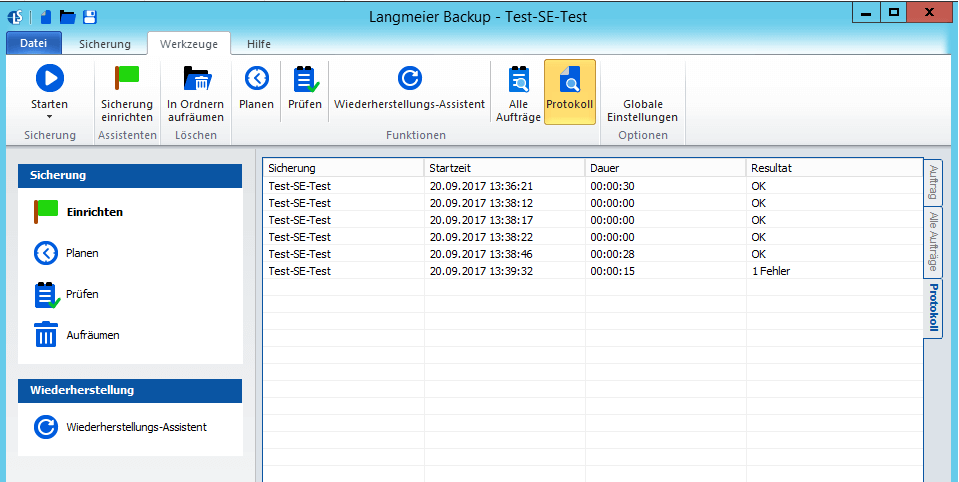Click the Wiederherstellung sidebar section header

130,390
